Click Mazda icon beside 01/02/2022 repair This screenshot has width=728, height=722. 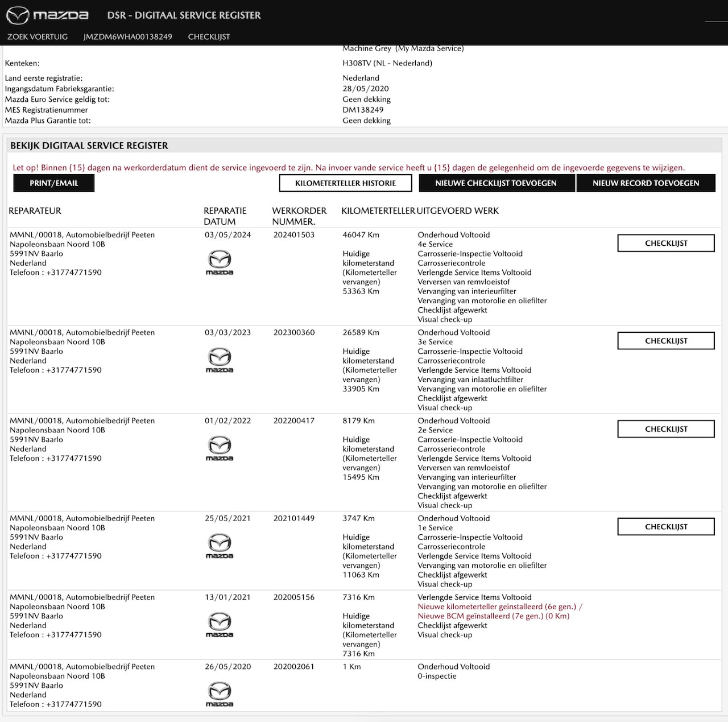coord(220,448)
